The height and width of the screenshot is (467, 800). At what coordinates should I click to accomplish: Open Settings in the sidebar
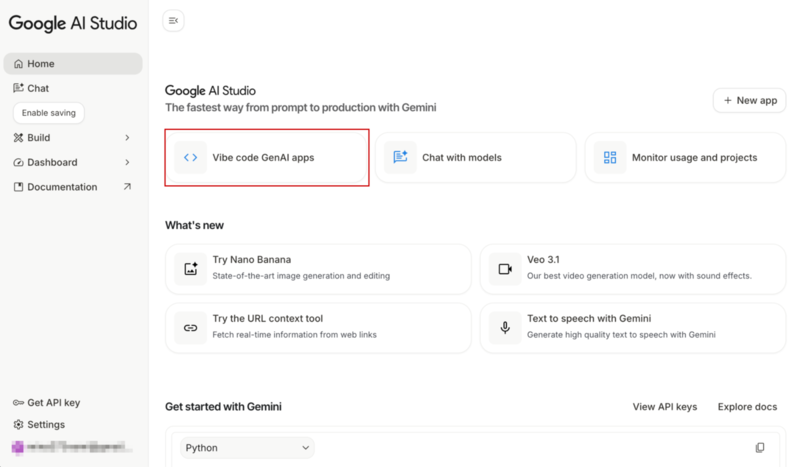tap(39, 425)
